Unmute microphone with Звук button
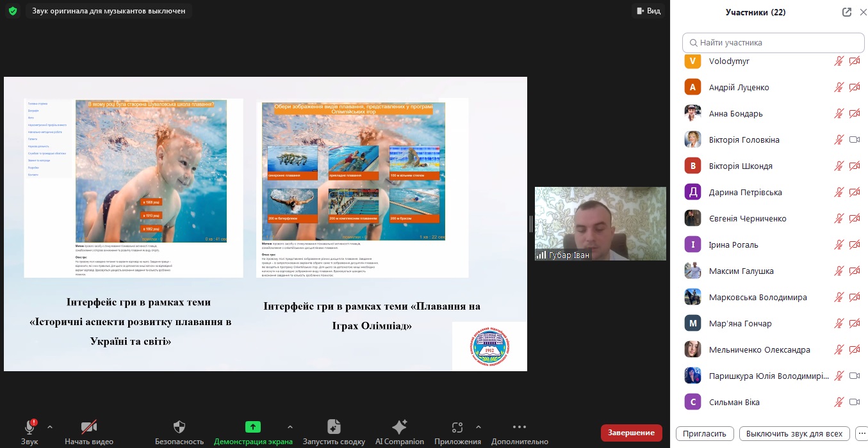The width and height of the screenshot is (868, 448). pos(29,427)
